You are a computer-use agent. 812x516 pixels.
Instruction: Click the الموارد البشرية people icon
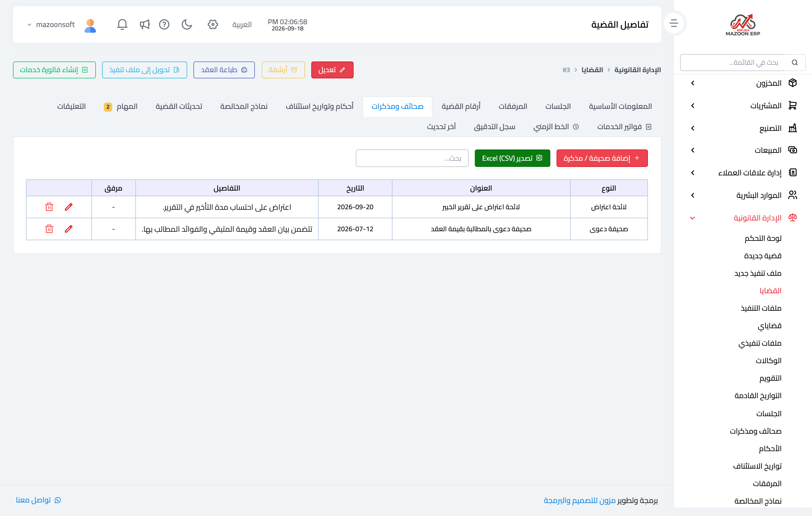point(793,195)
